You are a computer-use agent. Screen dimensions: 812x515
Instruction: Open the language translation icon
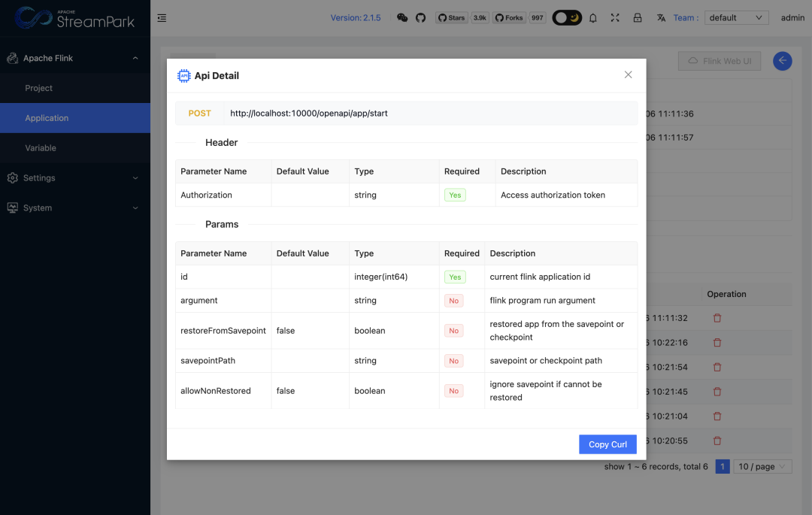(x=661, y=18)
